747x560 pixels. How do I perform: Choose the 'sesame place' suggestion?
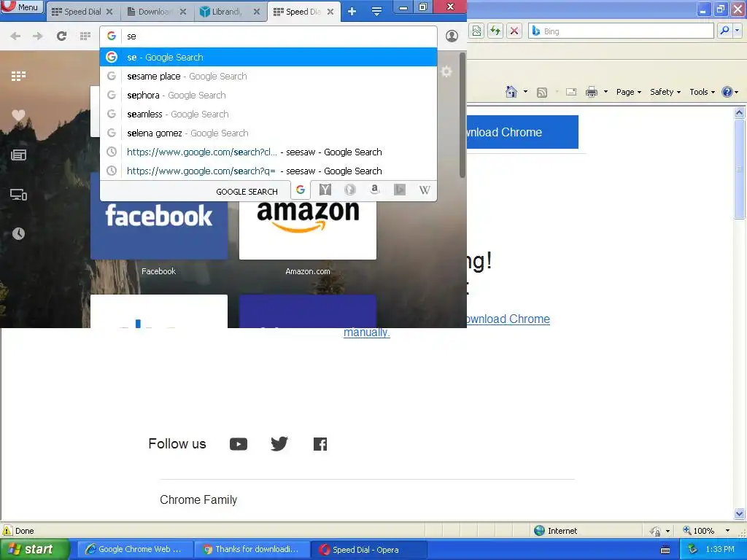tap(268, 76)
